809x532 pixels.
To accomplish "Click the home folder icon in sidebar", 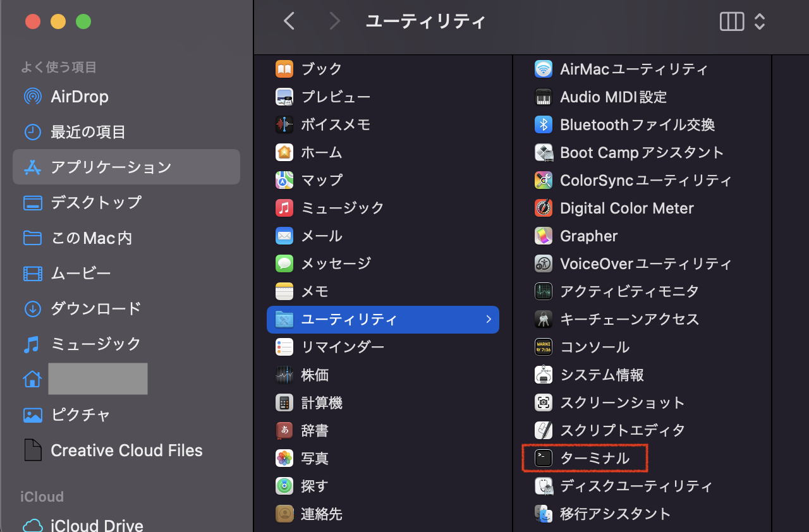I will pos(32,379).
